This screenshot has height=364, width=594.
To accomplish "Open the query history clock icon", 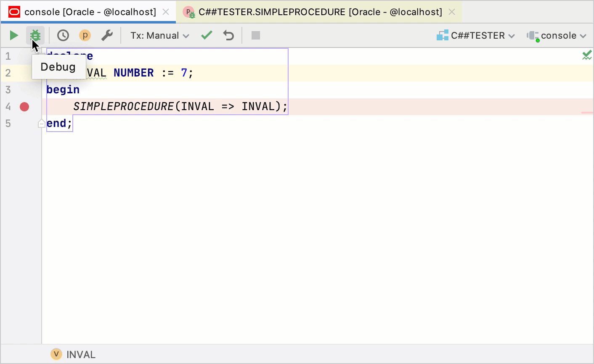I will (63, 35).
